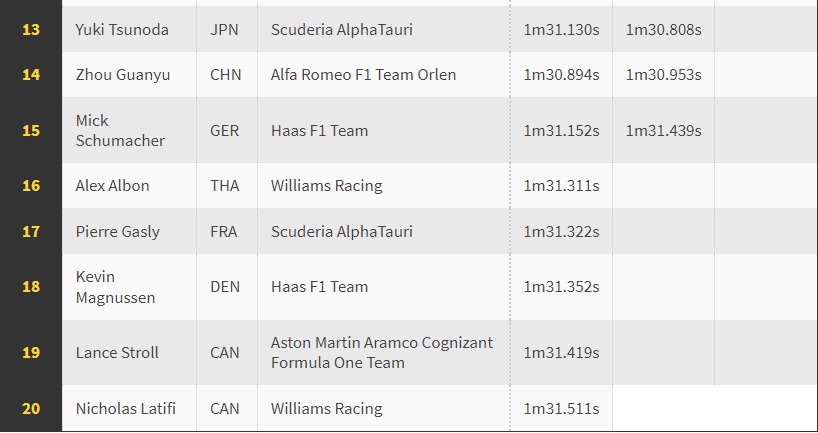The height and width of the screenshot is (433, 818).
Task: Select Williams Racing in row 16
Action: (x=327, y=186)
